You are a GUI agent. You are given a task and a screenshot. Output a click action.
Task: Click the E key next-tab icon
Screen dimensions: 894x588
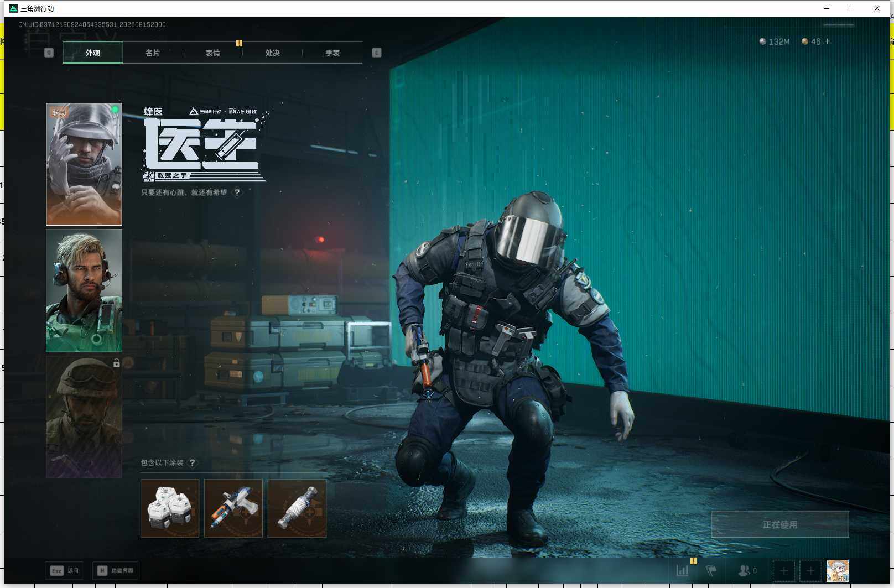pos(377,53)
